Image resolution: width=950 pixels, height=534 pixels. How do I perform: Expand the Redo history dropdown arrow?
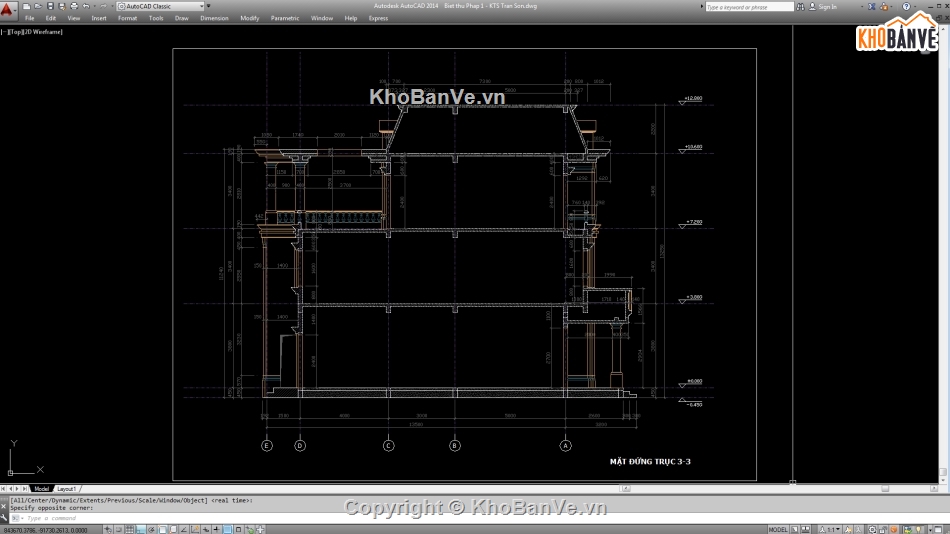click(112, 6)
